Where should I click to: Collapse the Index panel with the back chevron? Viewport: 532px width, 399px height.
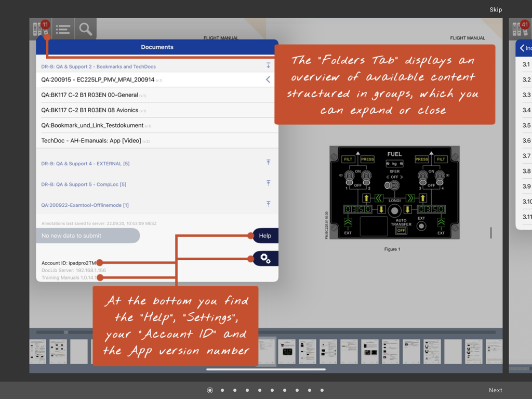[x=521, y=48]
